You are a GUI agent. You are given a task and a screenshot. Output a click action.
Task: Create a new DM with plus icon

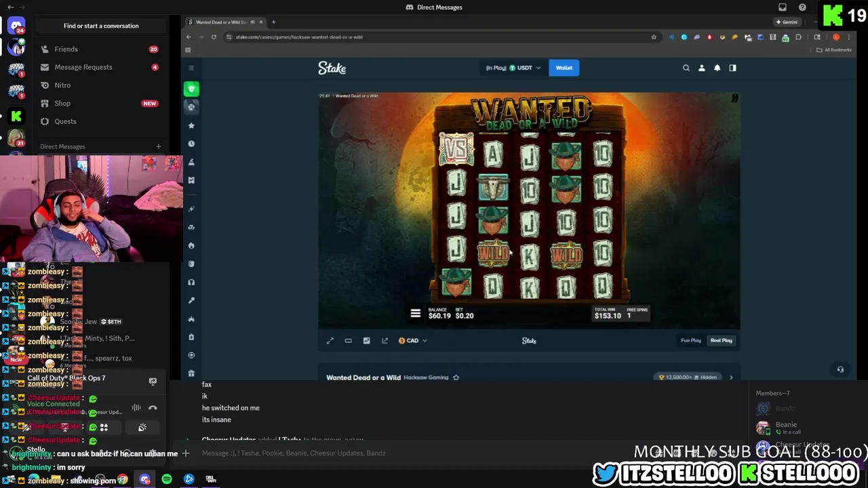[159, 146]
